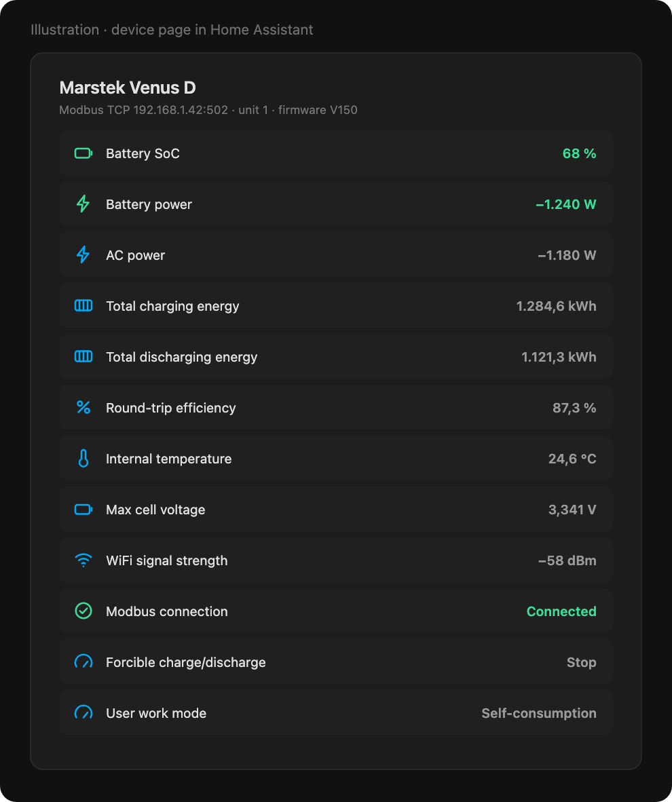Open the User work mode label
672x802 pixels.
(156, 713)
